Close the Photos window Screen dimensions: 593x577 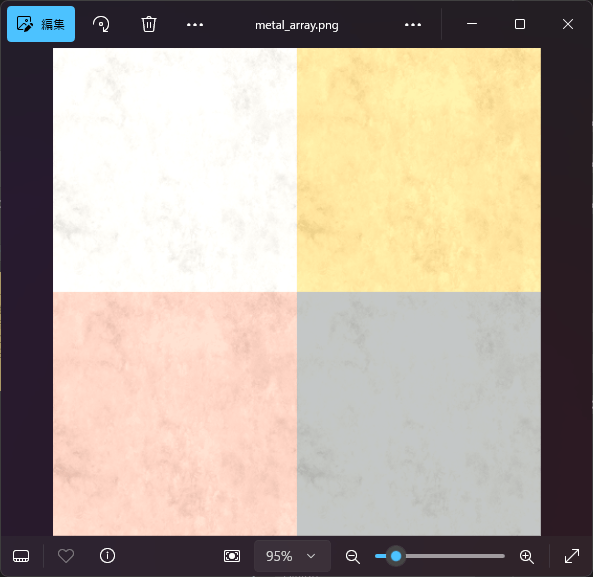coord(568,24)
